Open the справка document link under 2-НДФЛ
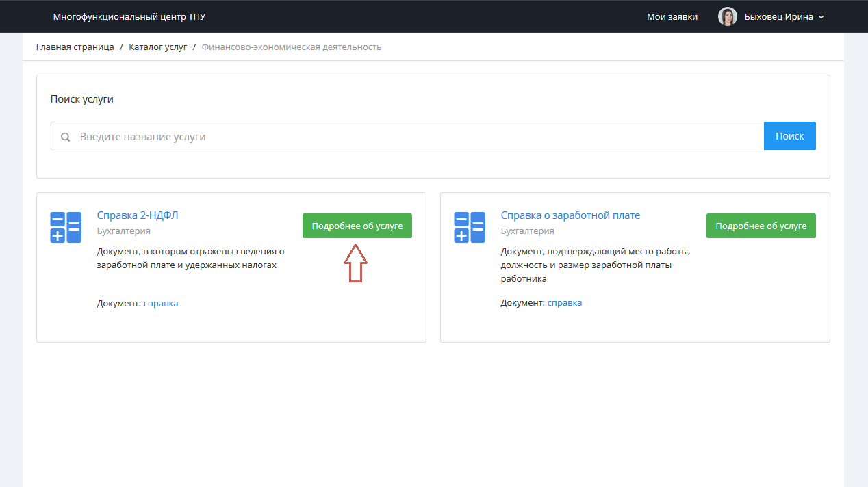This screenshot has width=868, height=487. tap(161, 303)
